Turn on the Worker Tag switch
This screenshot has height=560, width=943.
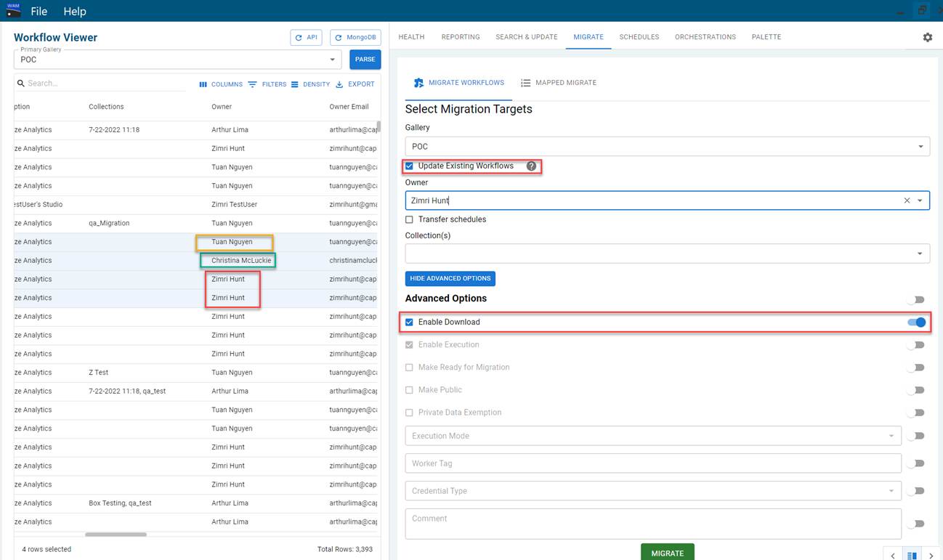click(918, 463)
